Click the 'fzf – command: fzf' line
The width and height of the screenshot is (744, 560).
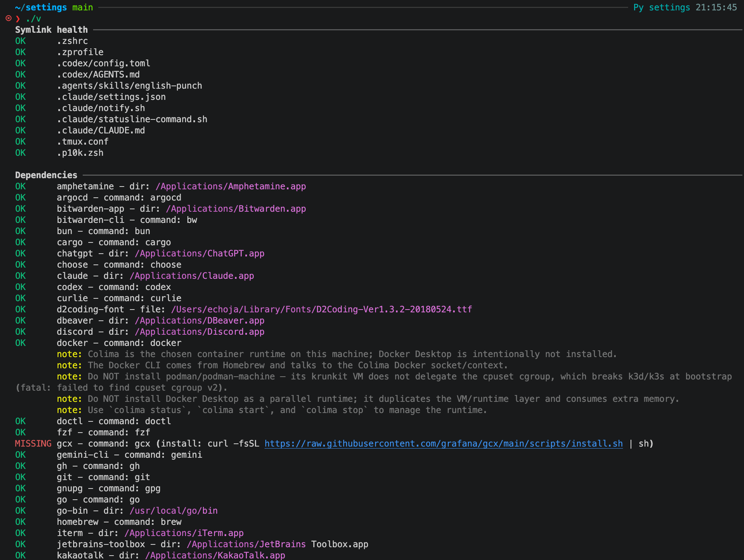point(103,433)
